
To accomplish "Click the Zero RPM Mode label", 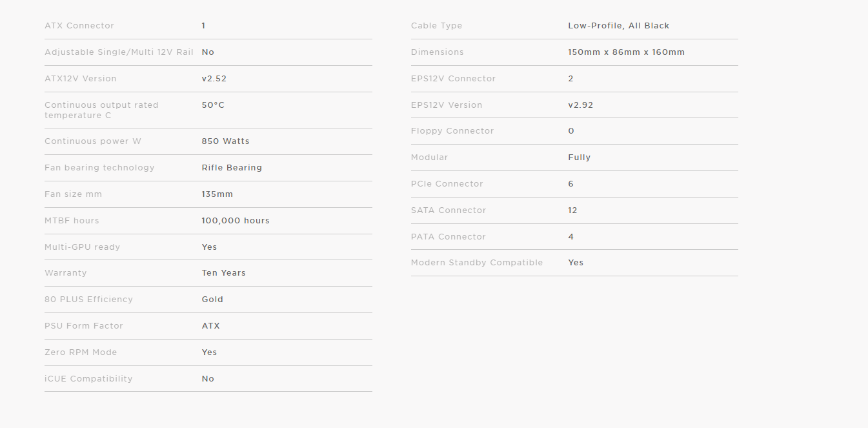I will [x=81, y=352].
